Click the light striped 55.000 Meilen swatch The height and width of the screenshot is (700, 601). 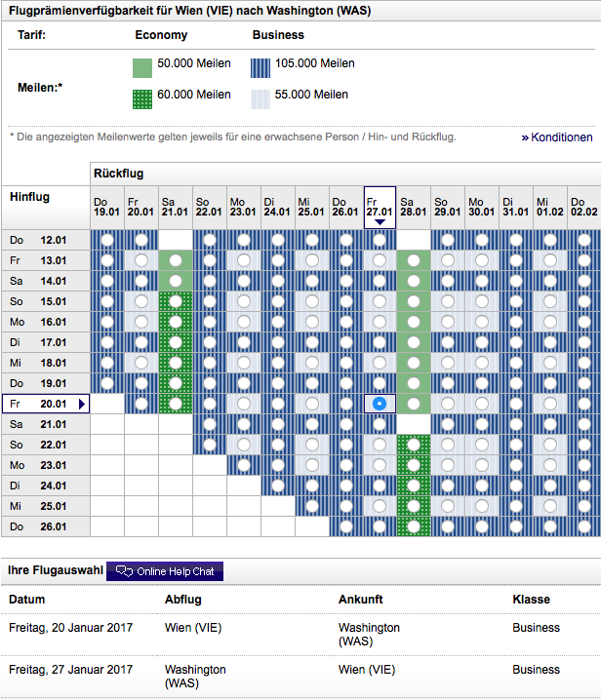coord(261,97)
